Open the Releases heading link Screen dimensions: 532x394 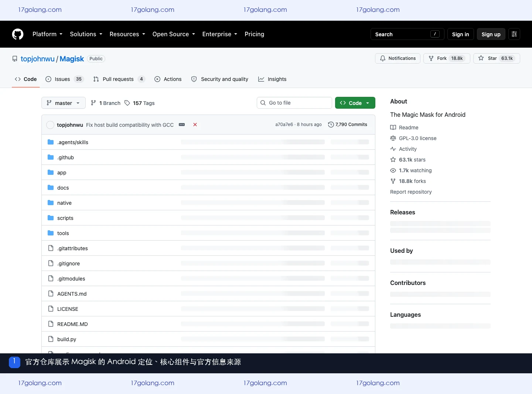point(403,212)
